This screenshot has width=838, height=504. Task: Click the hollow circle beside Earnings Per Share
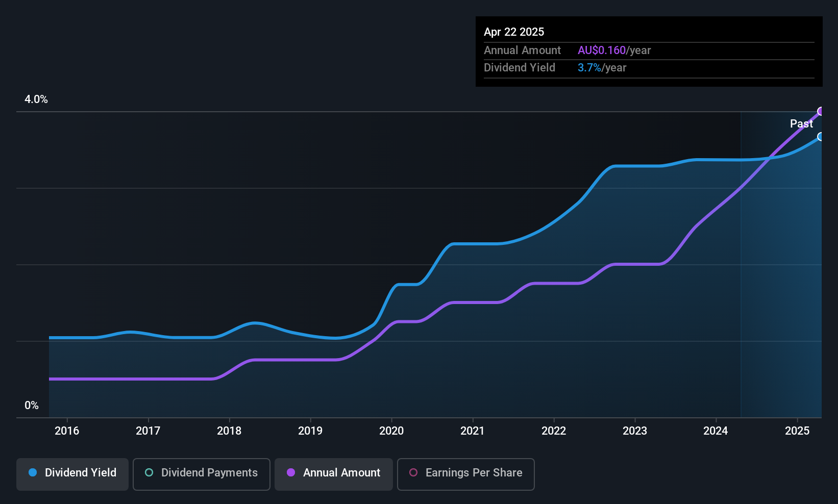(413, 473)
